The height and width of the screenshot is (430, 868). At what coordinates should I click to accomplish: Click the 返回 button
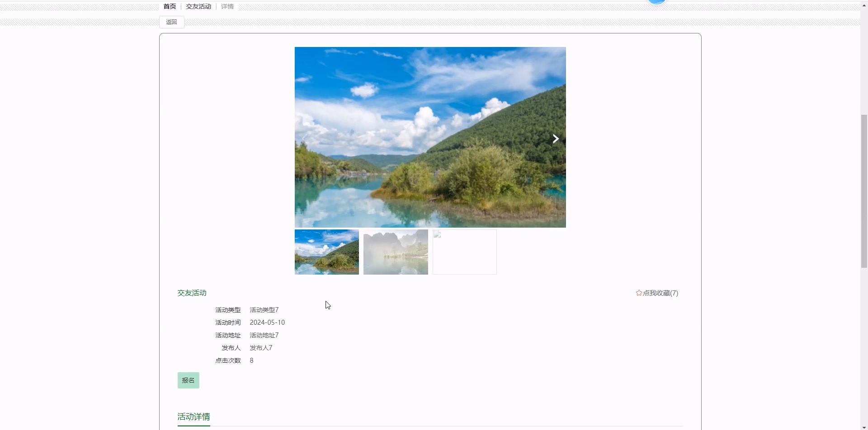click(172, 22)
